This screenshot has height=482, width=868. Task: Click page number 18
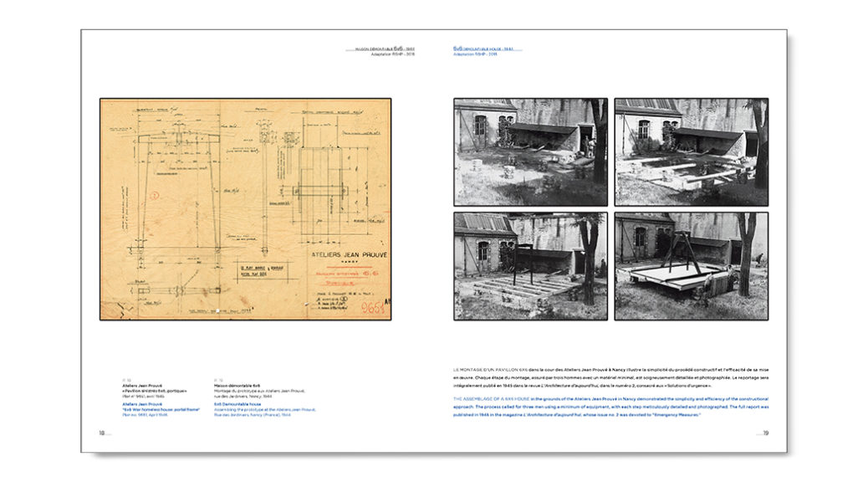[x=102, y=433]
